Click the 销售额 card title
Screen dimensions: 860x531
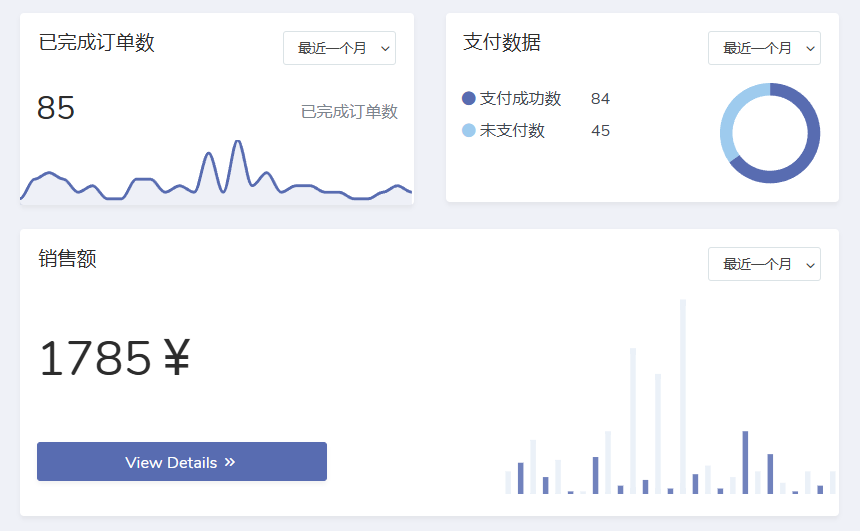pyautogui.click(x=67, y=259)
